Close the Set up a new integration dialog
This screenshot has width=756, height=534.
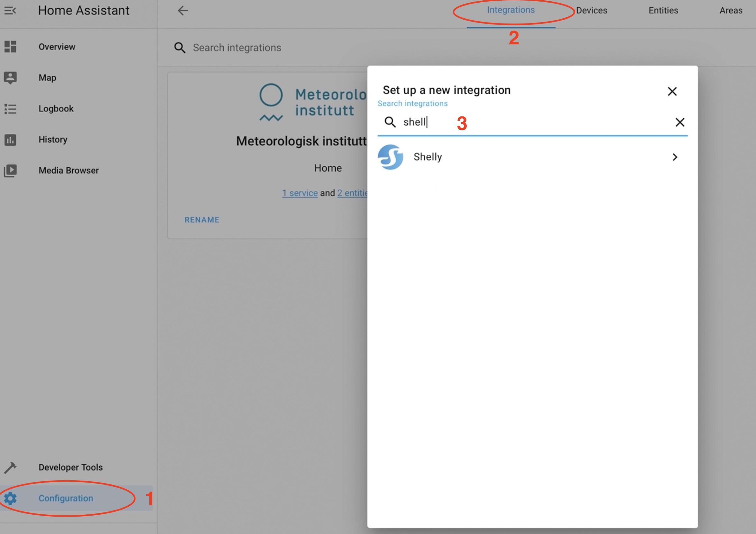pyautogui.click(x=672, y=91)
